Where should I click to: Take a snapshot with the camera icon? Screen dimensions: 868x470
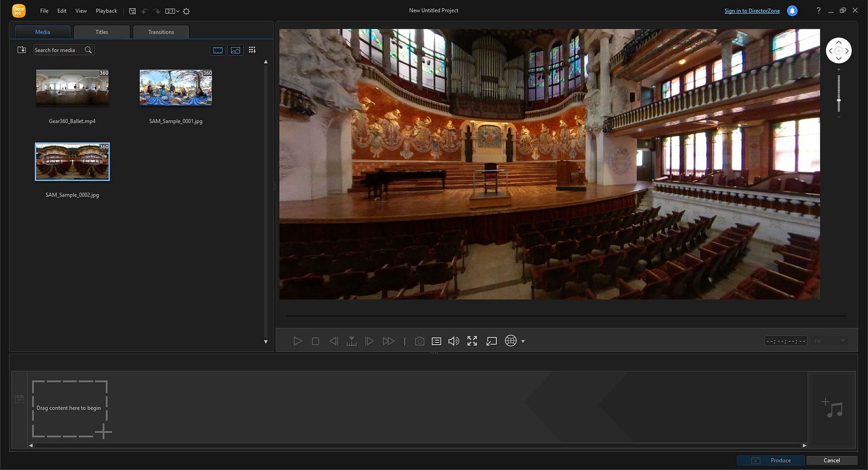coord(419,341)
